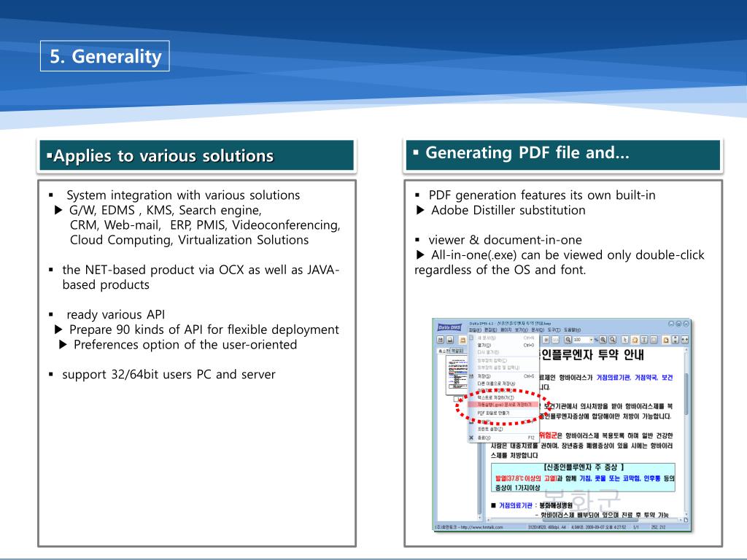This screenshot has width=747, height=560.
Task: Click the 252, 212 coordinates in the status bar
Action: (x=659, y=527)
